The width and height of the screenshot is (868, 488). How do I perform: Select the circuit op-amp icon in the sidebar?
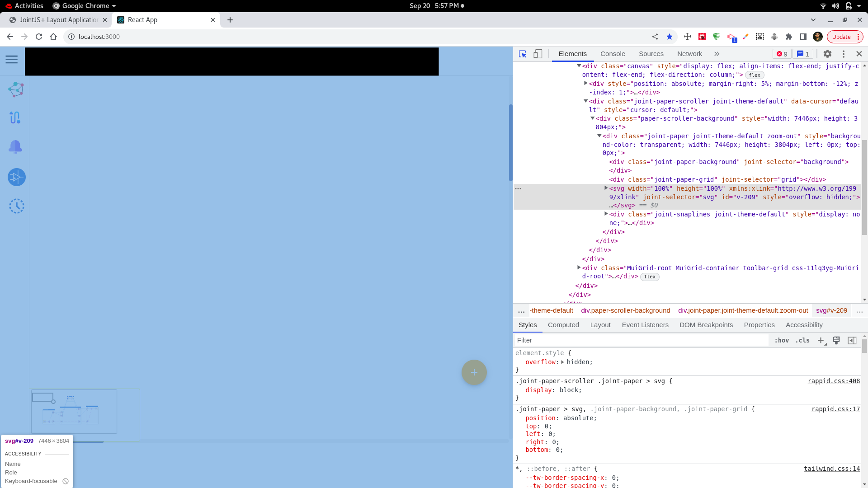16,177
